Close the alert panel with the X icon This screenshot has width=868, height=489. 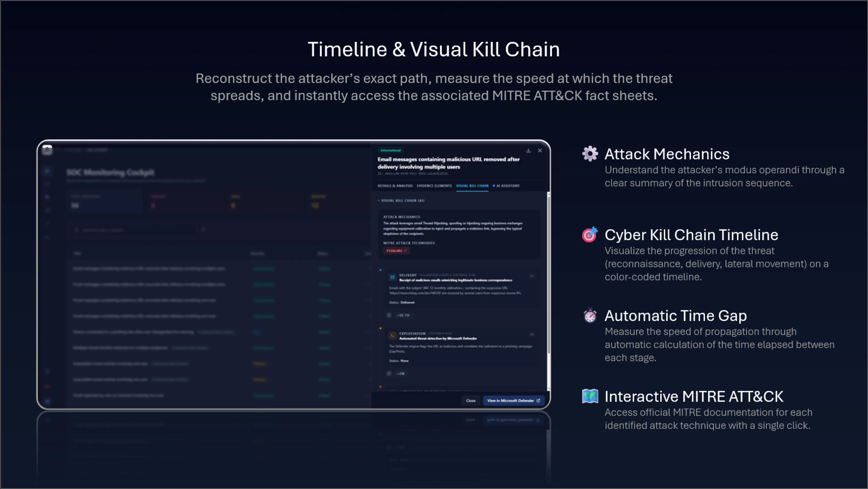coord(540,151)
